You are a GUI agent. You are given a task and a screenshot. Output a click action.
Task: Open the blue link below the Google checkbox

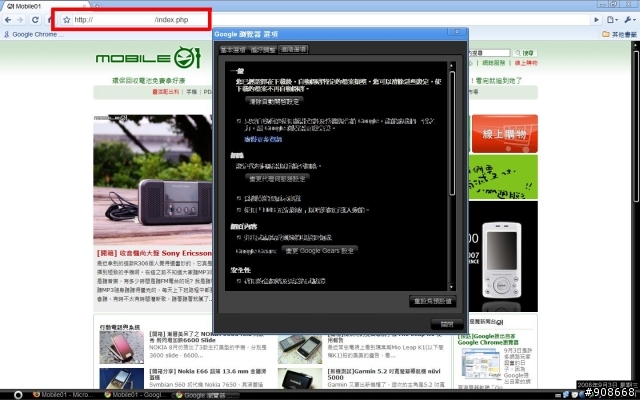coord(263,140)
